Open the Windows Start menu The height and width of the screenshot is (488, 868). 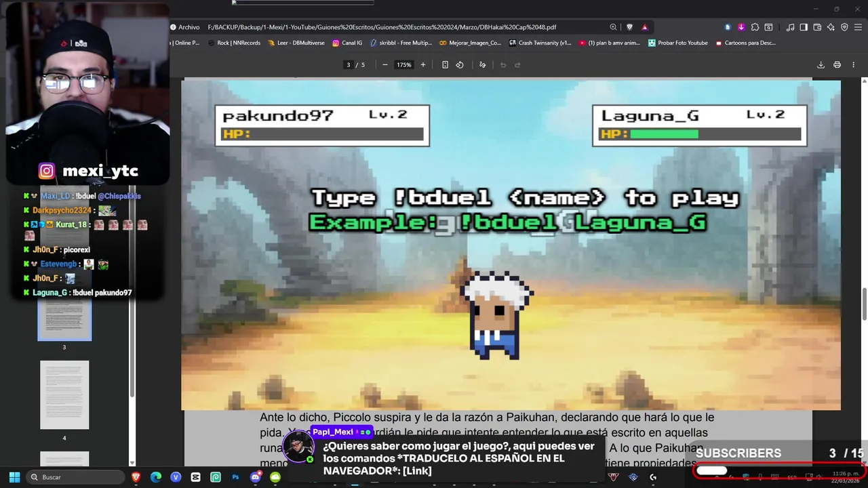(14, 477)
